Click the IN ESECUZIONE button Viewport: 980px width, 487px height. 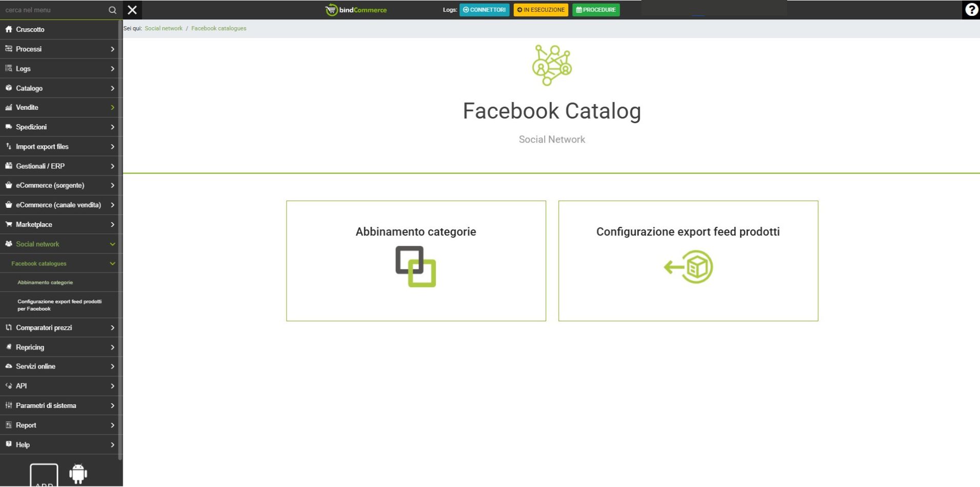tap(541, 10)
